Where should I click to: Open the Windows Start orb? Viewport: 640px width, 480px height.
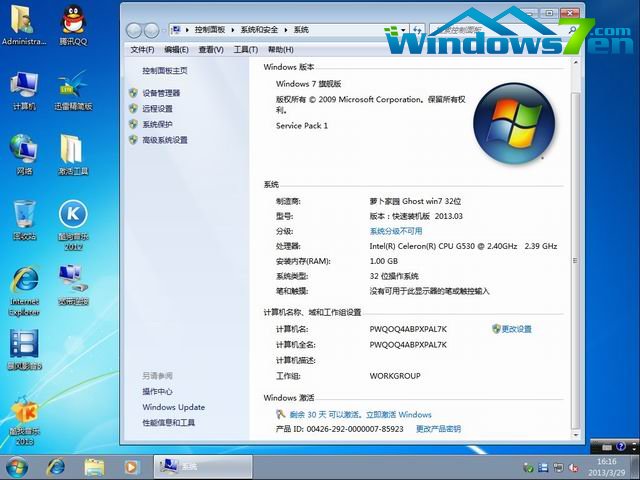point(16,467)
